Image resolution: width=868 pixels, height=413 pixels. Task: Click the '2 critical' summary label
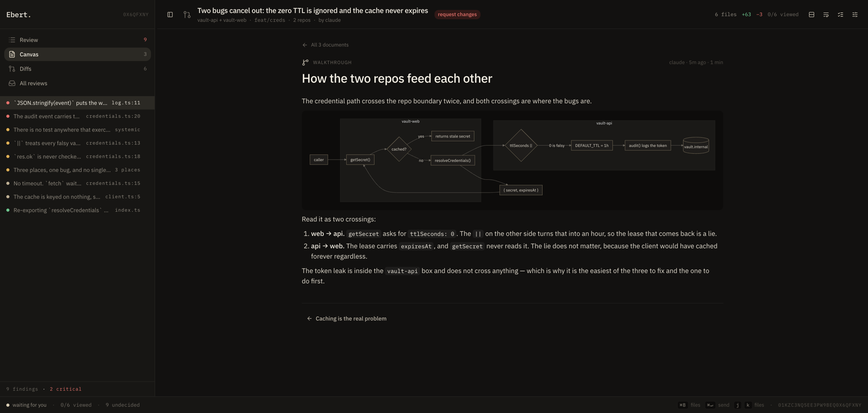click(x=66, y=389)
